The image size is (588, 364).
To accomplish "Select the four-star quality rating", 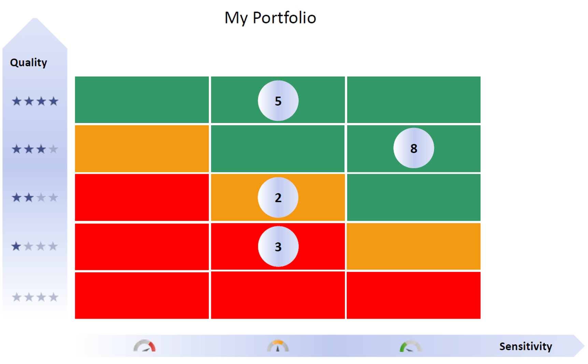I will (35, 101).
